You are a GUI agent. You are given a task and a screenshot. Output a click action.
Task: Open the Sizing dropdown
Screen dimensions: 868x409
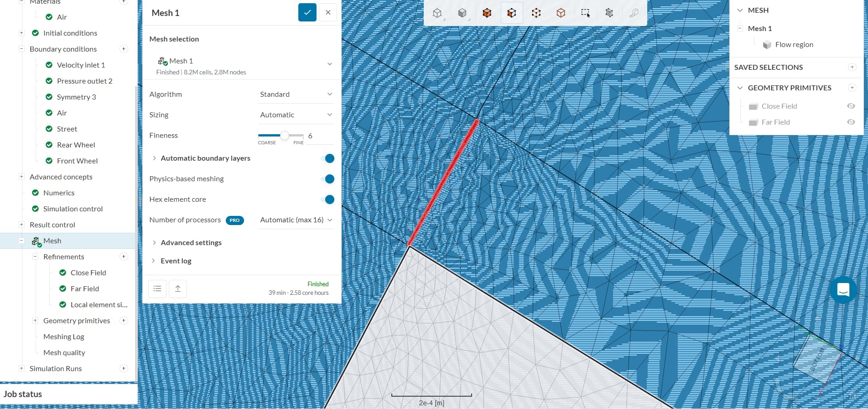[x=296, y=115]
